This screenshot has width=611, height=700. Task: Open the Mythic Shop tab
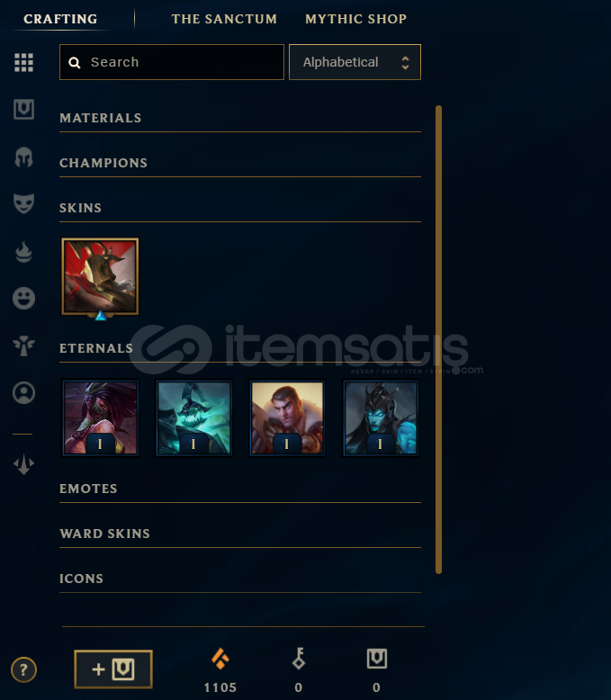[x=356, y=19]
